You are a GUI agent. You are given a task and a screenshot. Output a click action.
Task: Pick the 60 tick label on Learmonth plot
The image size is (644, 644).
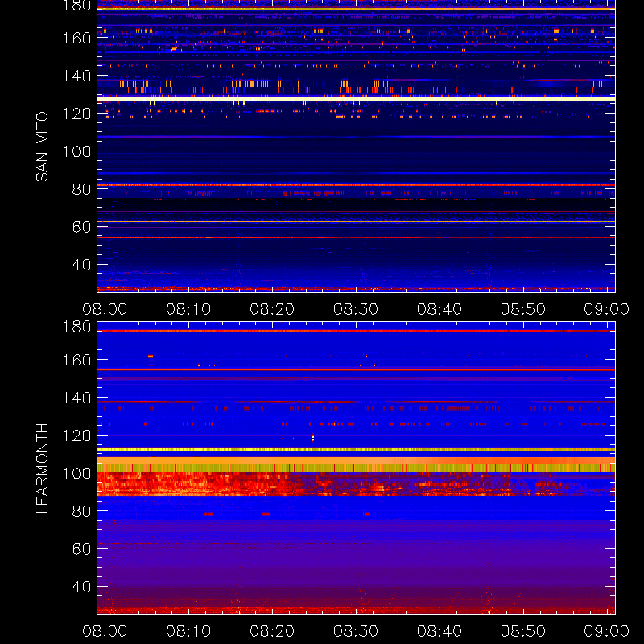pos(81,549)
